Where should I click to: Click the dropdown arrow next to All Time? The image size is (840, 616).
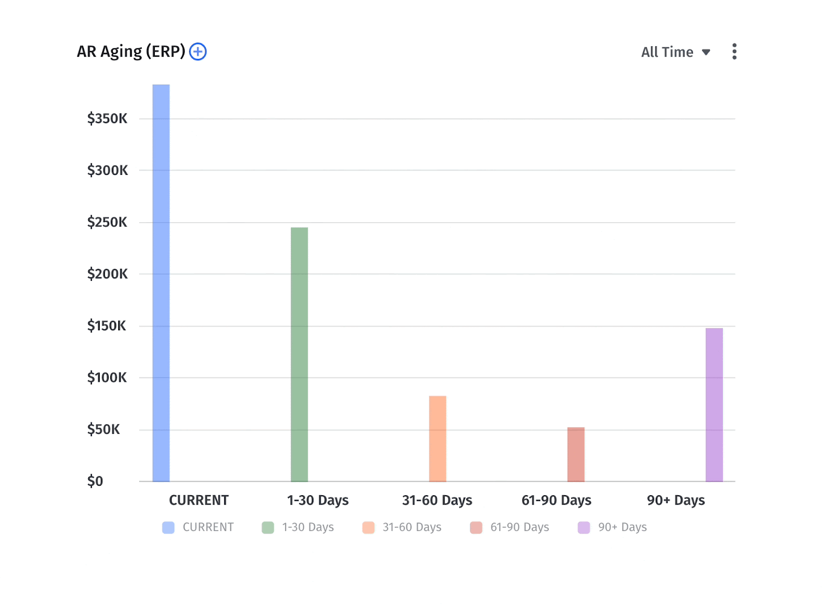(x=706, y=52)
